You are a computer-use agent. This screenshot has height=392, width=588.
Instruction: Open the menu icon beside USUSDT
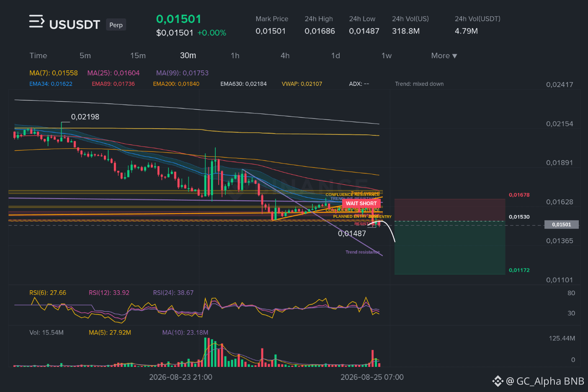click(x=36, y=21)
